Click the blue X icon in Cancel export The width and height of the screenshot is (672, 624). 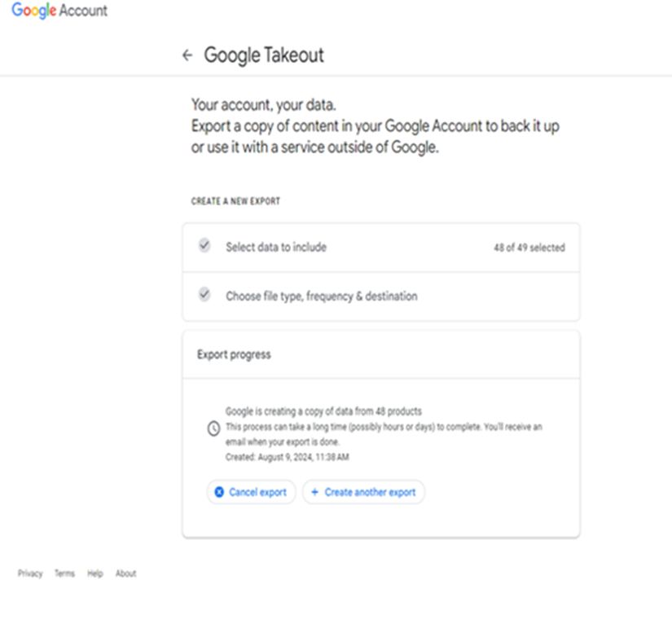click(x=219, y=492)
